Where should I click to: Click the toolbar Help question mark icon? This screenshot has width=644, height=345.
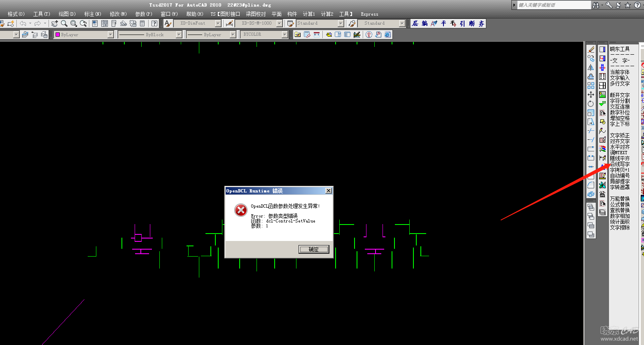click(x=154, y=23)
